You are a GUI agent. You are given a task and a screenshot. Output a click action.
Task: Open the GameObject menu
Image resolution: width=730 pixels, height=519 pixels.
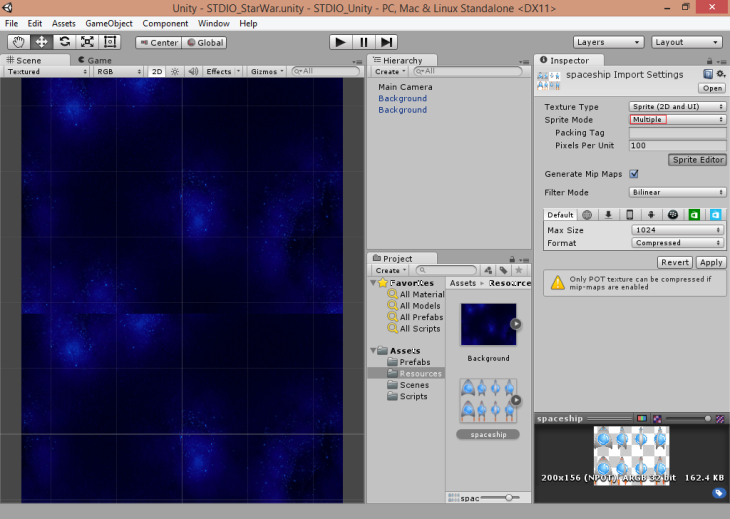[x=109, y=23]
